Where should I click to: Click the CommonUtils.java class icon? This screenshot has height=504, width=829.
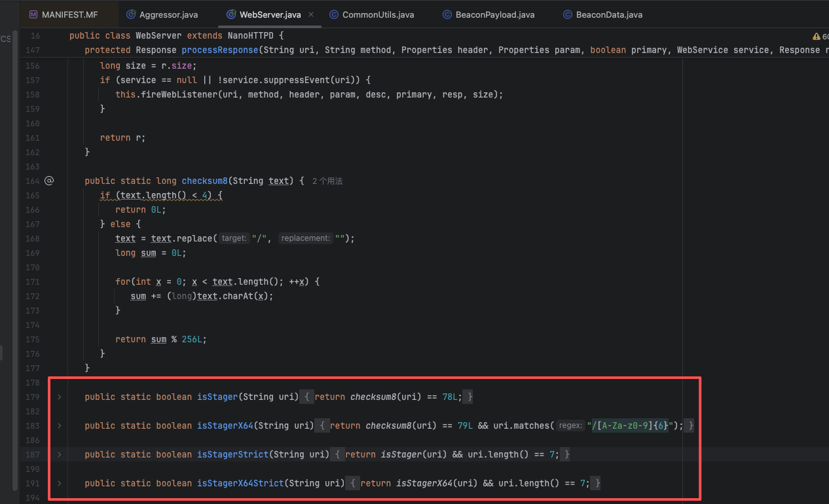pos(334,14)
